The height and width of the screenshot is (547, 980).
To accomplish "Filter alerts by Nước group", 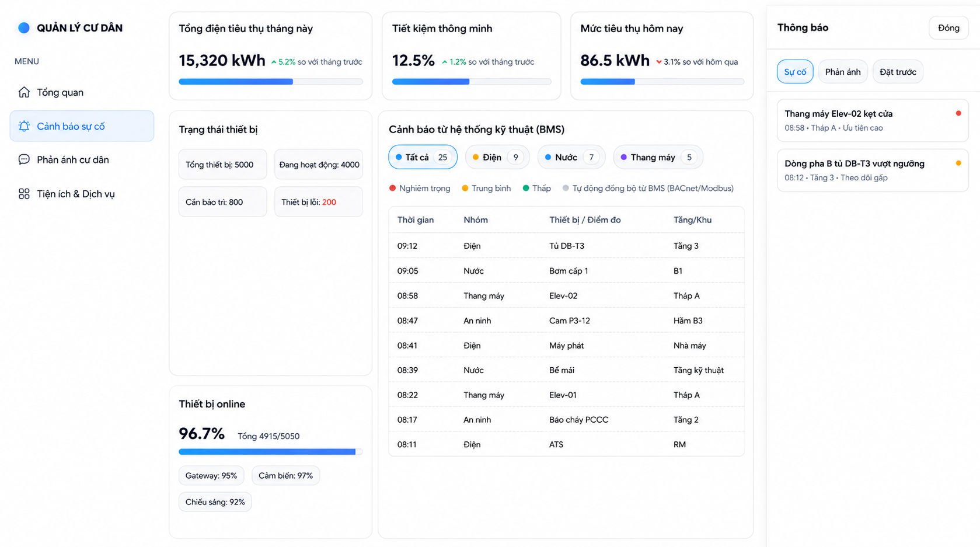I will 571,157.
